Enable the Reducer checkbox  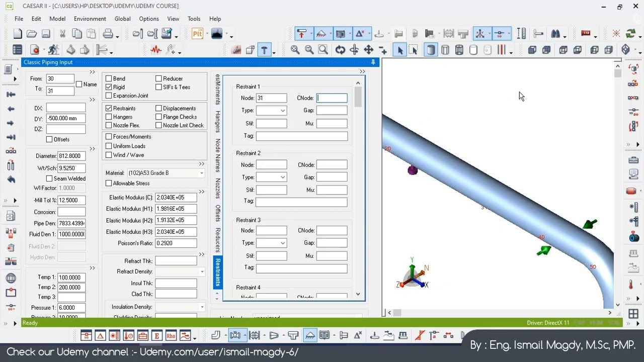[158, 79]
